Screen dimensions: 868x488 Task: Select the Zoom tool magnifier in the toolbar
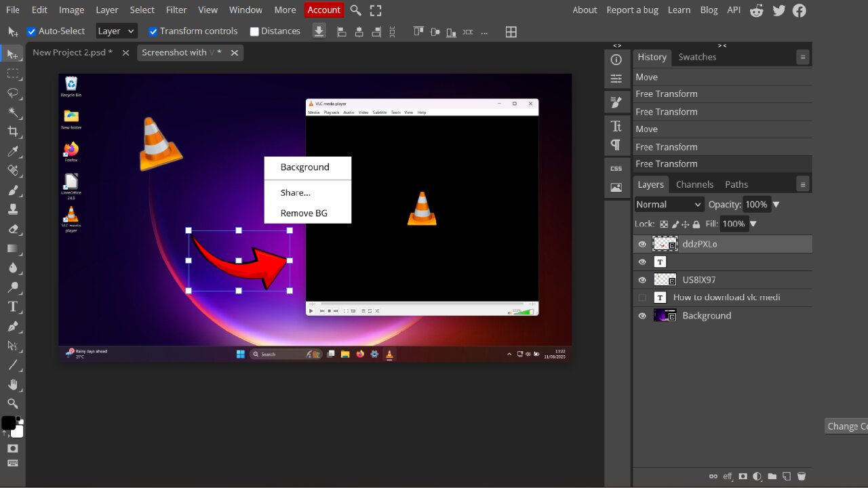tap(12, 404)
